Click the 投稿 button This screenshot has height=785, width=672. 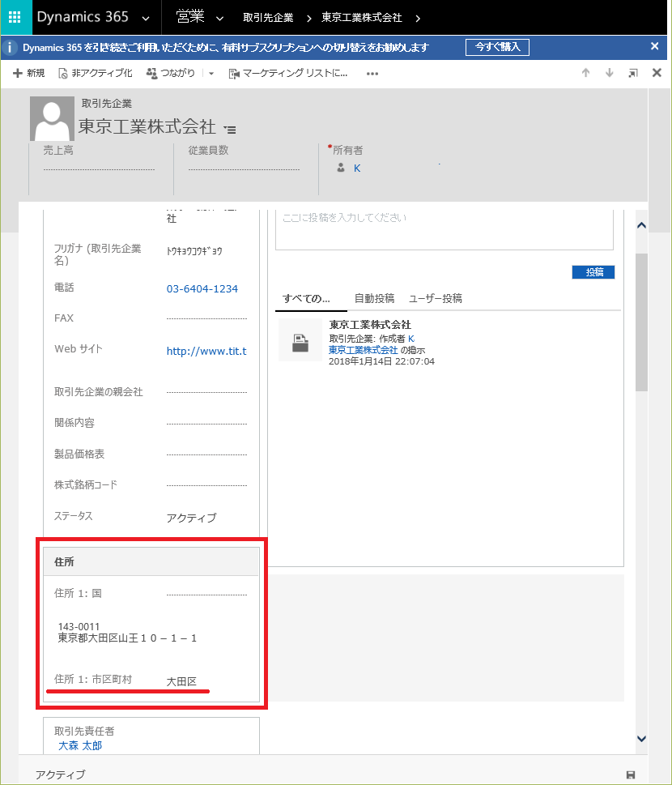[x=593, y=272]
